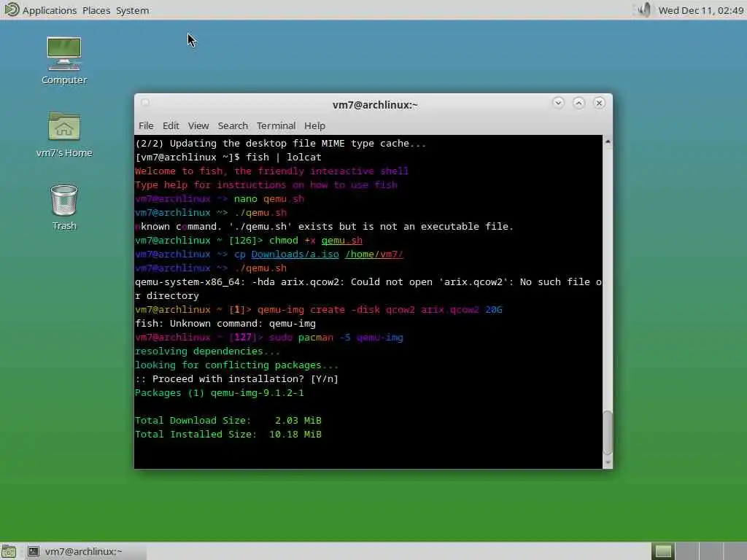Click the date and time clock
This screenshot has height=560, width=747.
pyautogui.click(x=700, y=10)
